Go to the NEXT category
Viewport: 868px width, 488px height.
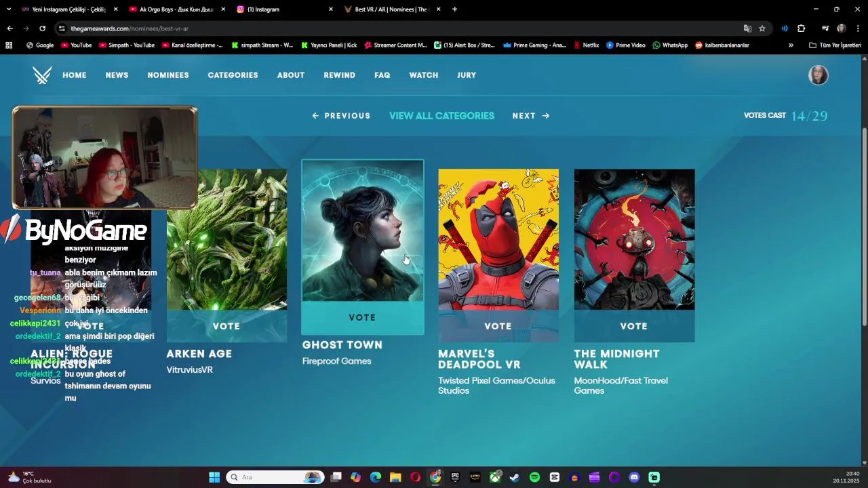click(x=531, y=116)
